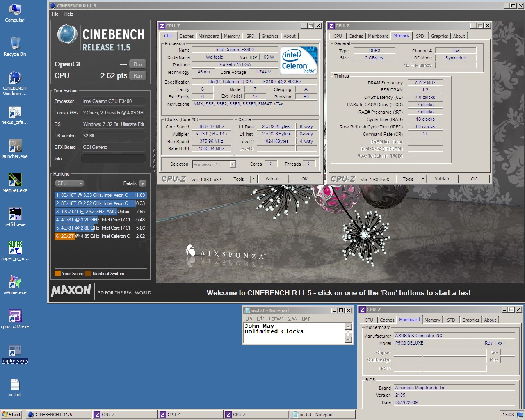
Task: Run the CPU benchmark
Action: [x=138, y=76]
